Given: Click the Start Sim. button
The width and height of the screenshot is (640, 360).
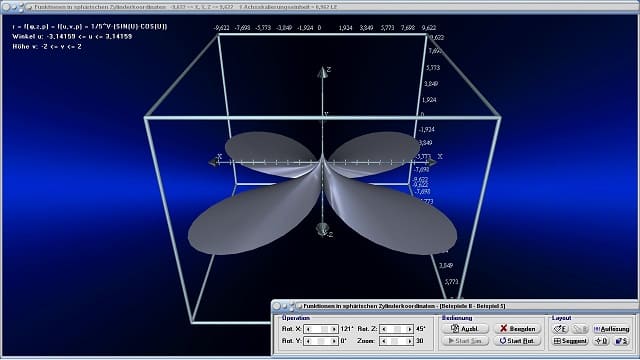Looking at the screenshot, I should tap(465, 341).
